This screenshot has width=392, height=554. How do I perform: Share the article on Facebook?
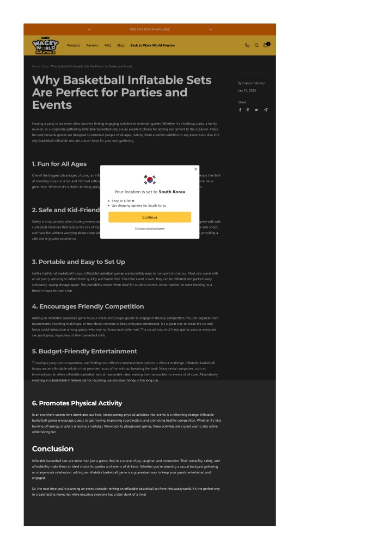pos(240,110)
